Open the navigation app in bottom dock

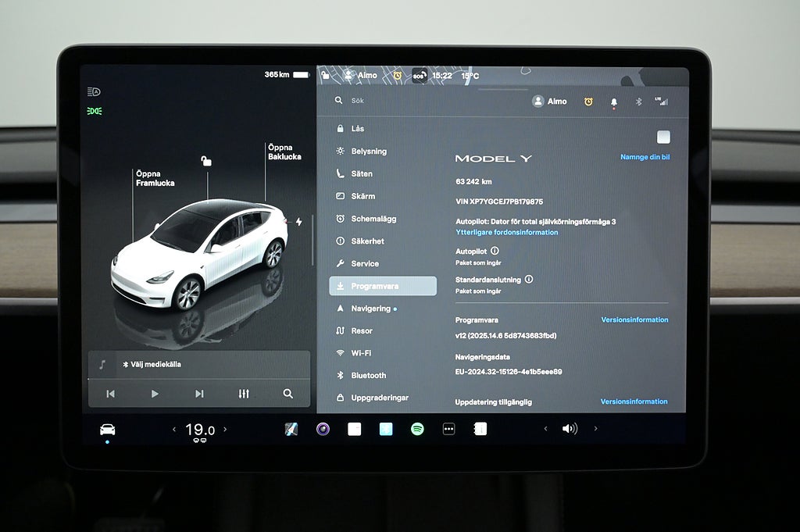pos(291,429)
